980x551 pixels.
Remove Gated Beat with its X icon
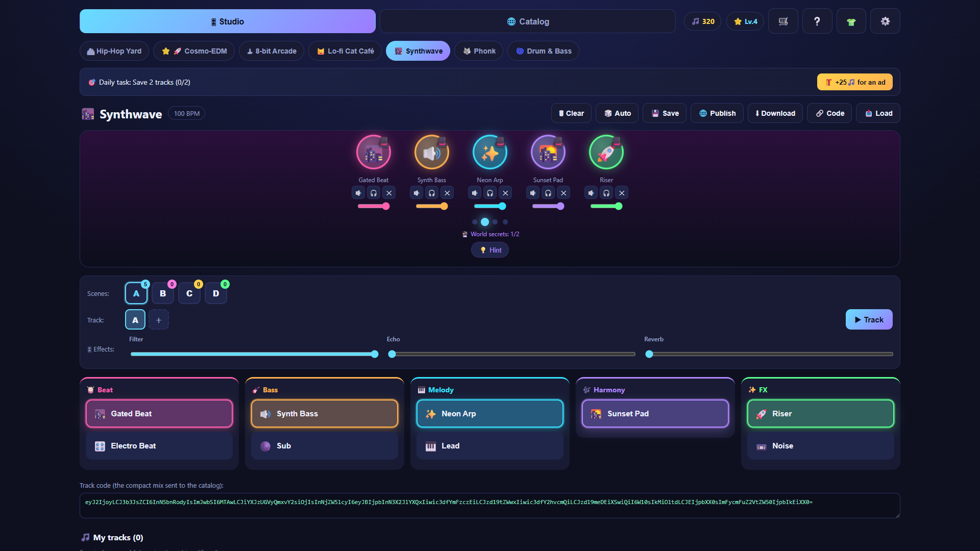(389, 193)
